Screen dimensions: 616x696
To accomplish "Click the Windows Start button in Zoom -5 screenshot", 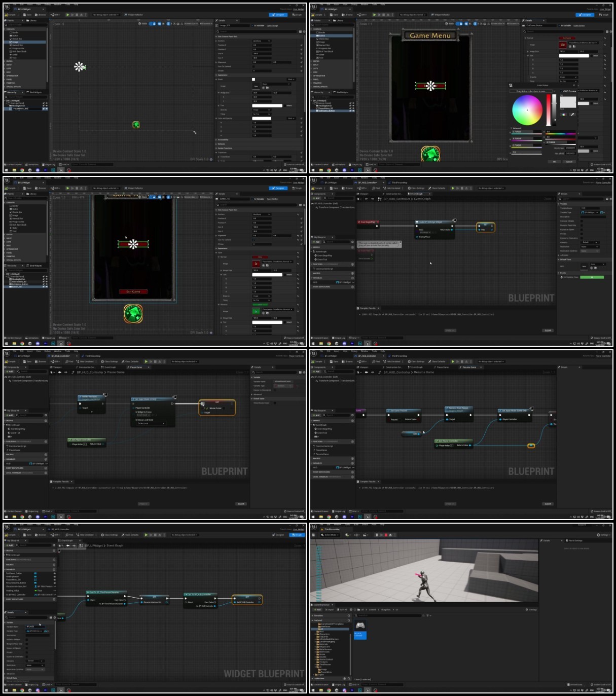I will tap(6, 170).
